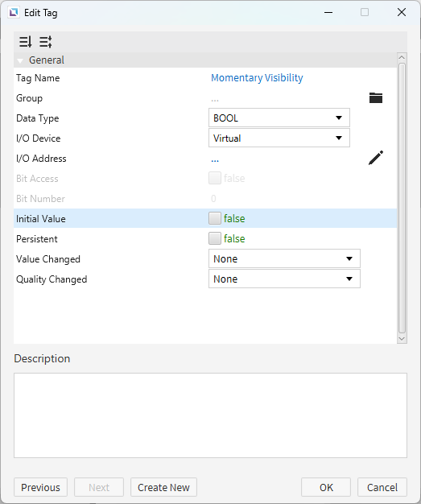This screenshot has height=504, width=421.
Task: Click inside the Description text box
Action: (x=211, y=415)
